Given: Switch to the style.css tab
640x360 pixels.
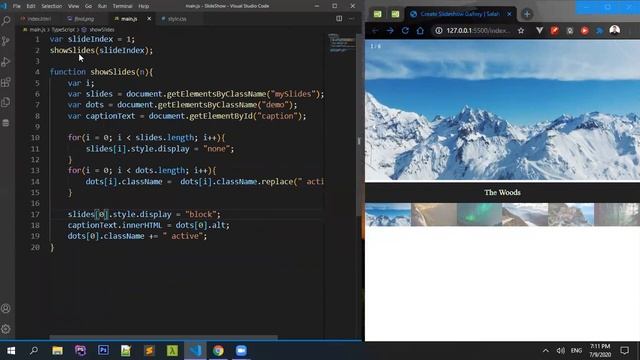Looking at the screenshot, I should pos(176,19).
